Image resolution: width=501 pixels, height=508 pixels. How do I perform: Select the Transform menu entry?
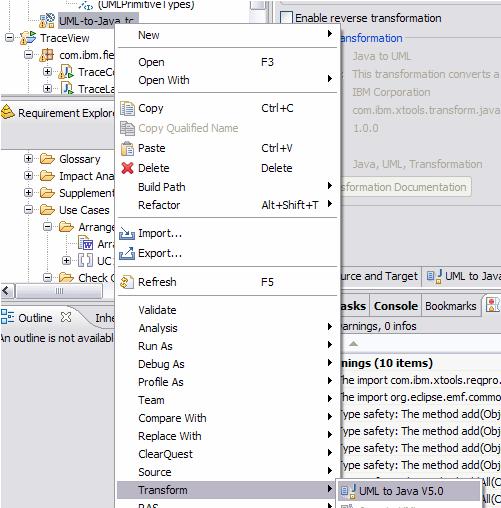[227, 490]
